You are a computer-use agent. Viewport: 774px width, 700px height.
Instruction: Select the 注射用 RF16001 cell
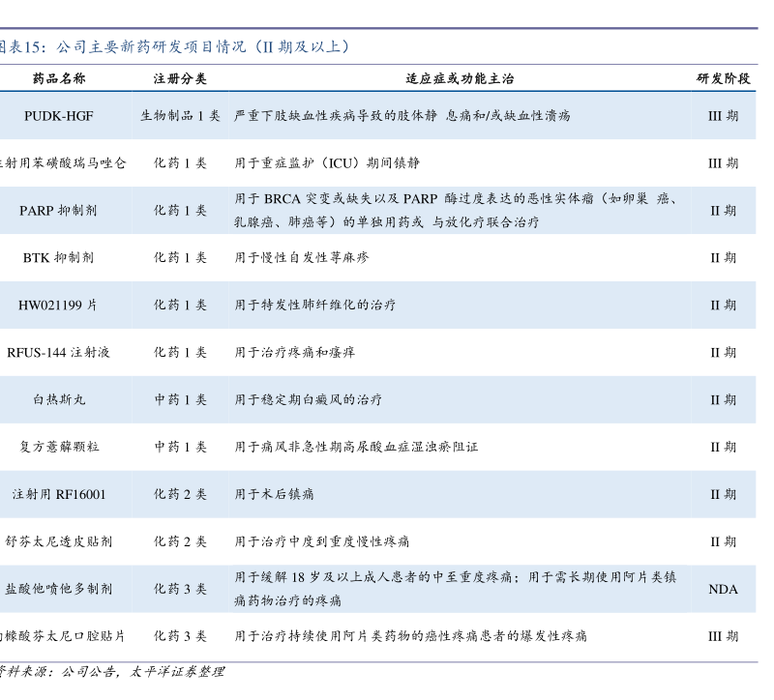click(59, 494)
